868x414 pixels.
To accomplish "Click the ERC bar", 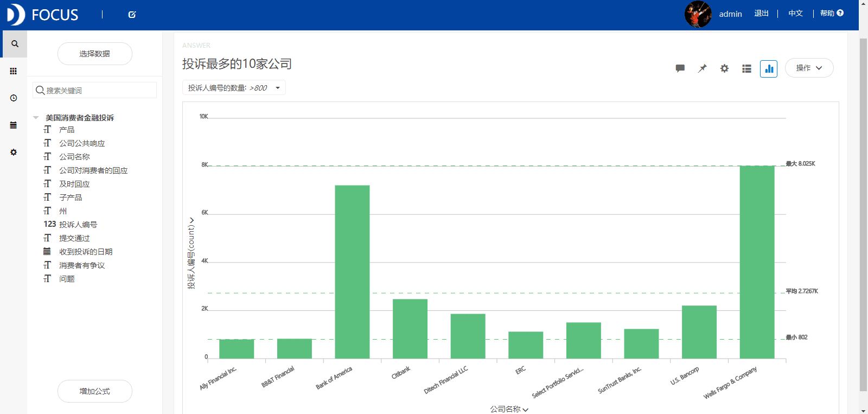I will click(526, 345).
